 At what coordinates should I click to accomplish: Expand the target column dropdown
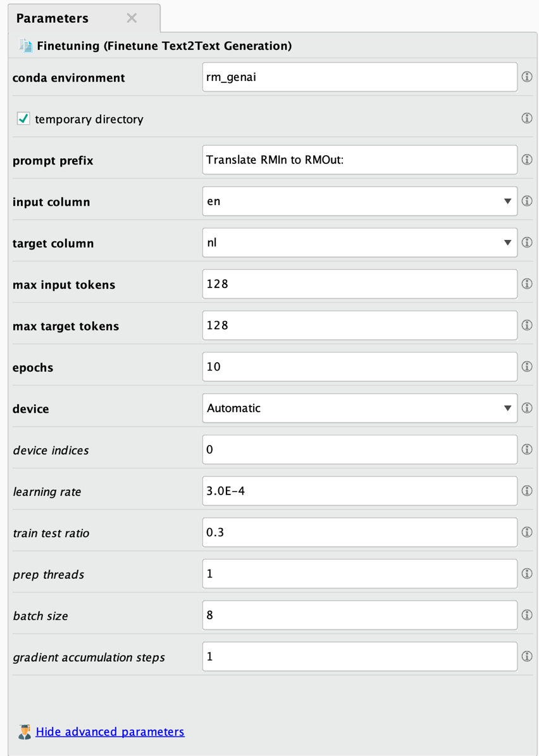coord(359,243)
